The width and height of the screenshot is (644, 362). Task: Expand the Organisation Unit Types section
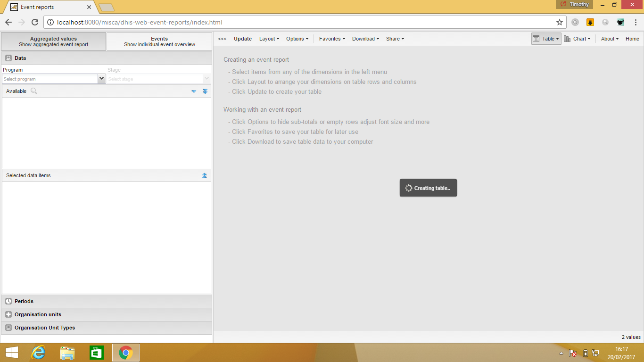[44, 328]
